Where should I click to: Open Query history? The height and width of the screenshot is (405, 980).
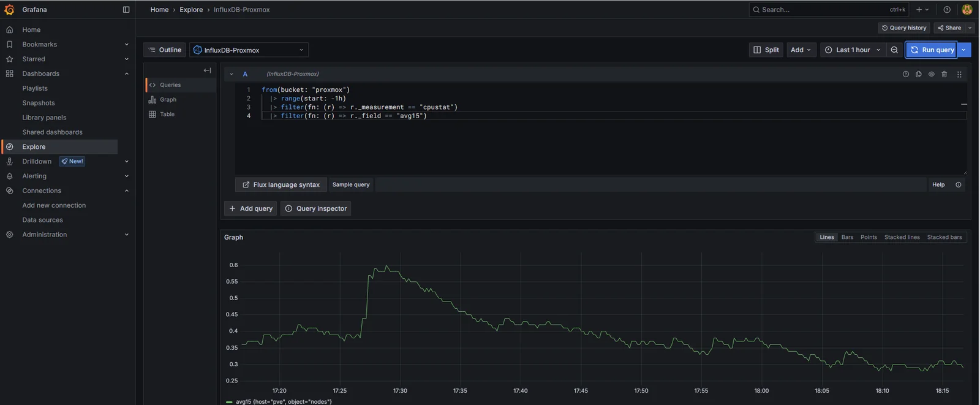coord(904,28)
